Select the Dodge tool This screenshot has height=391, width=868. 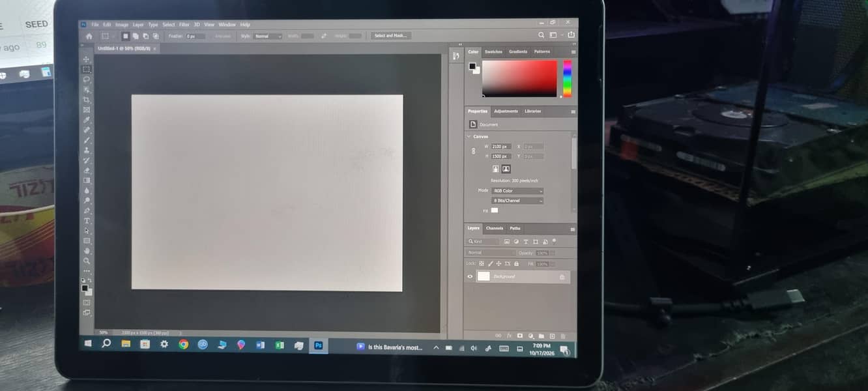click(x=86, y=201)
